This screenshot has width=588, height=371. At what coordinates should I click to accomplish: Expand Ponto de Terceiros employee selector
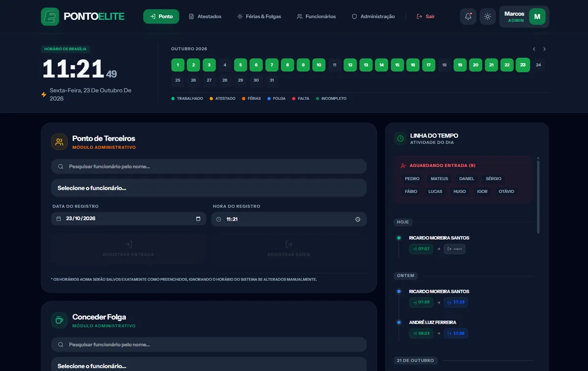coord(209,188)
